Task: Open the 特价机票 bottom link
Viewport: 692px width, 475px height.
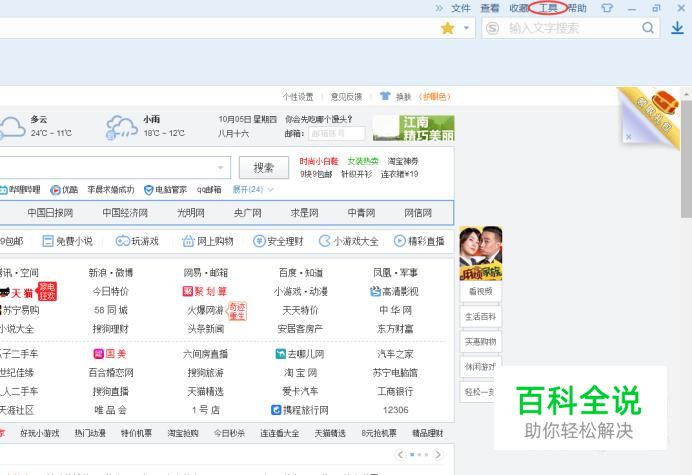Action: pyautogui.click(x=136, y=433)
